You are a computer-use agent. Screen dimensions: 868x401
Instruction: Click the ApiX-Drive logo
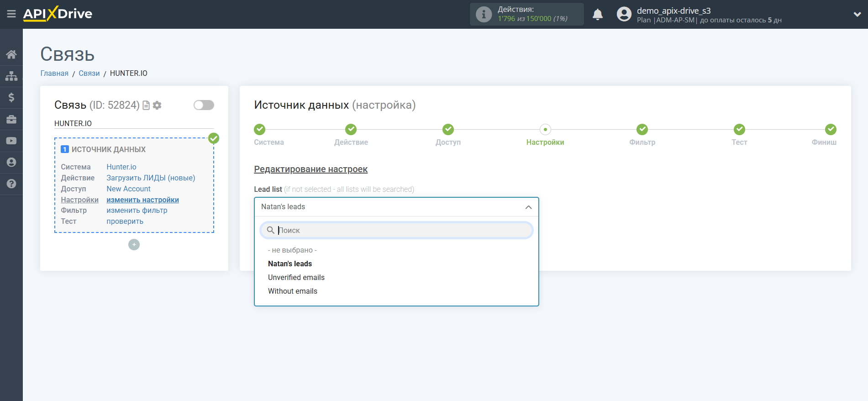pos(58,14)
